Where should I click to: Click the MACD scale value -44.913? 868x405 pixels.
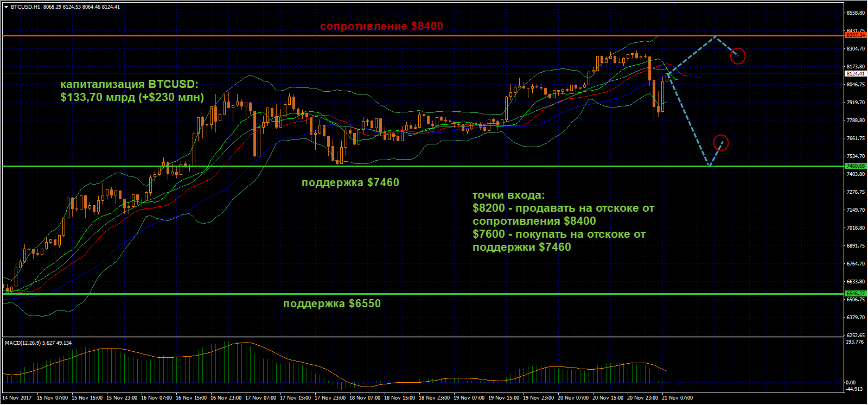[854, 389]
